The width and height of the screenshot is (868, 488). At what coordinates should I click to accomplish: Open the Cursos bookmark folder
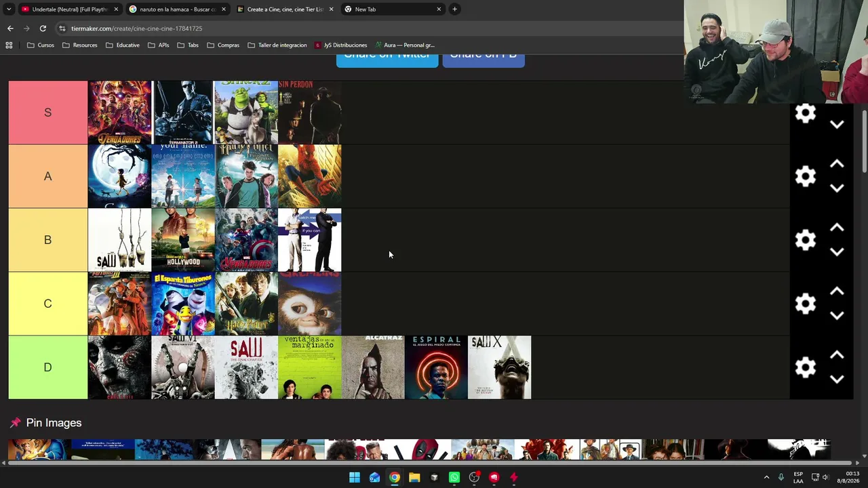coord(41,45)
